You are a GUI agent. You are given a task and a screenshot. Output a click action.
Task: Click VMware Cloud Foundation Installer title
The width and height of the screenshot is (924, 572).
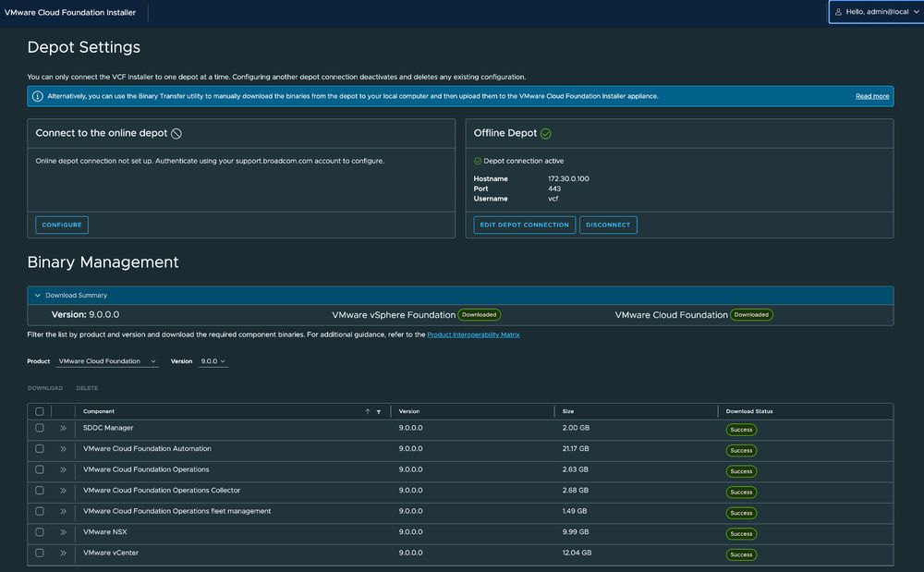point(70,12)
